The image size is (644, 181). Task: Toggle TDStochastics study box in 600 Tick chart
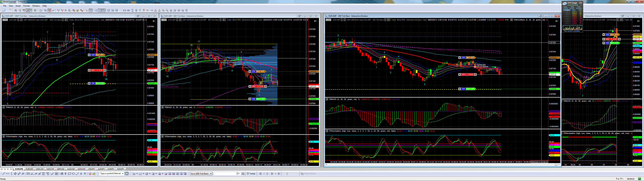point(163,136)
